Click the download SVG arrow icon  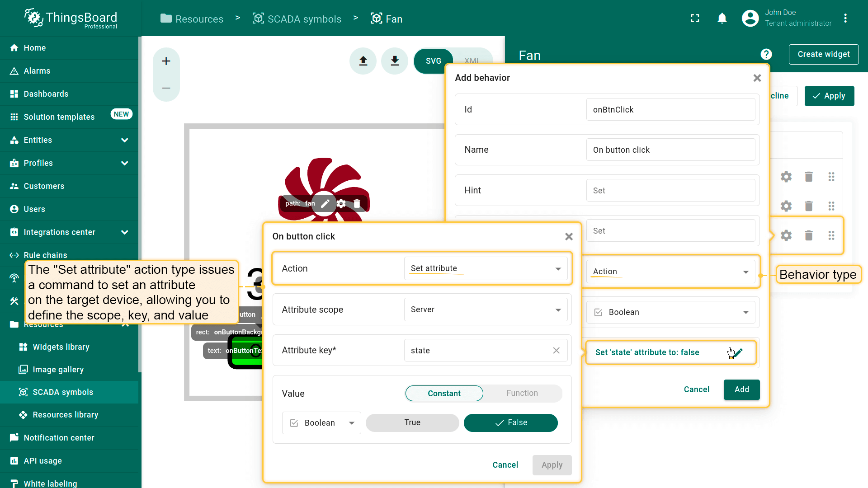395,61
